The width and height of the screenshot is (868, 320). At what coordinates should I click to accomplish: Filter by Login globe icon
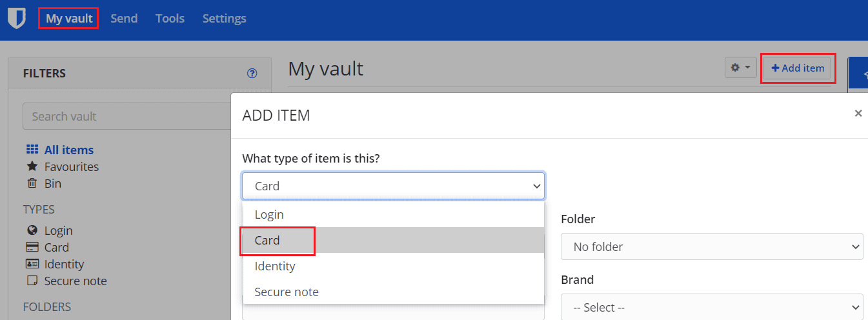tap(32, 230)
